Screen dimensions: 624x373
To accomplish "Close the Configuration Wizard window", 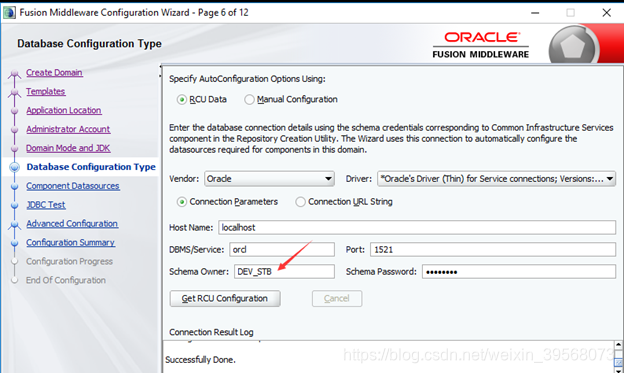I will [606, 13].
